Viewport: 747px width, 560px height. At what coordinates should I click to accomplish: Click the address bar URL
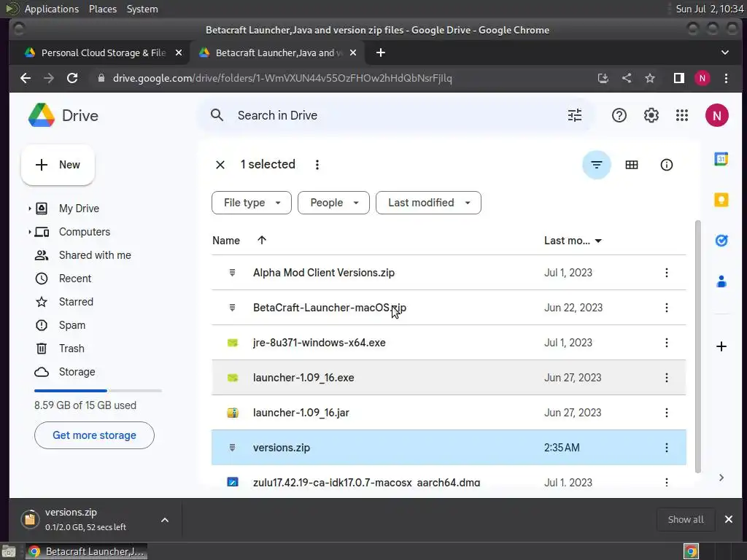click(282, 78)
